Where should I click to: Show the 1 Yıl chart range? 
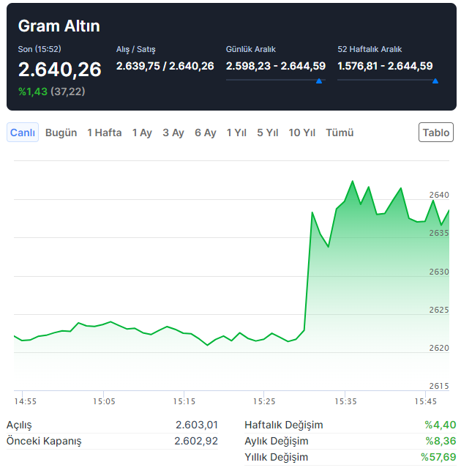coord(236,133)
